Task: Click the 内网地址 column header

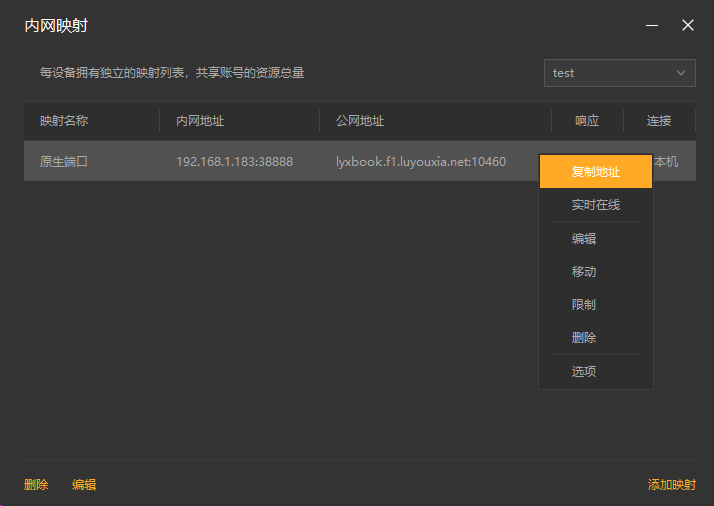Action: point(200,121)
